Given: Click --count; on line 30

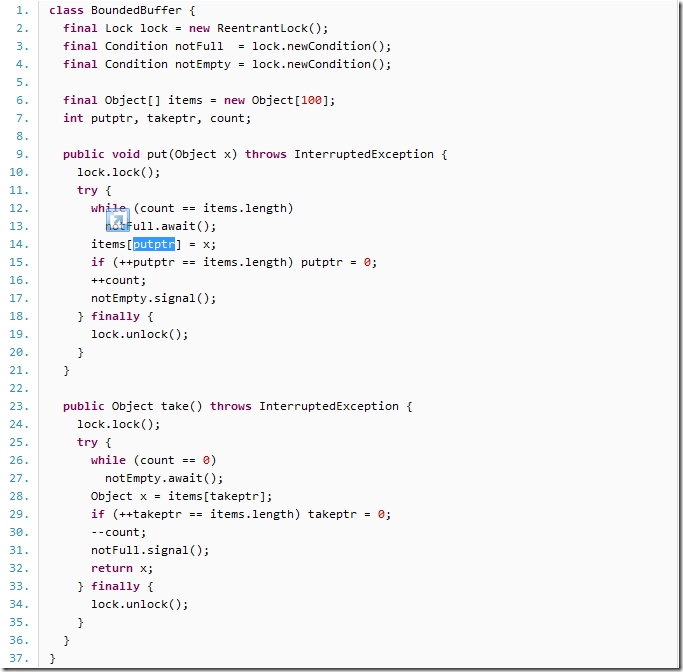Looking at the screenshot, I should pyautogui.click(x=118, y=532).
